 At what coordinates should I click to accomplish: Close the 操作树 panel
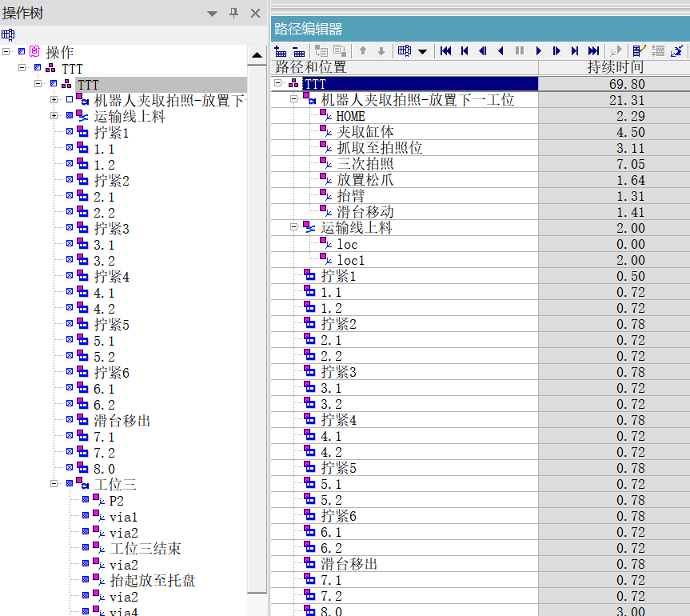pos(255,14)
